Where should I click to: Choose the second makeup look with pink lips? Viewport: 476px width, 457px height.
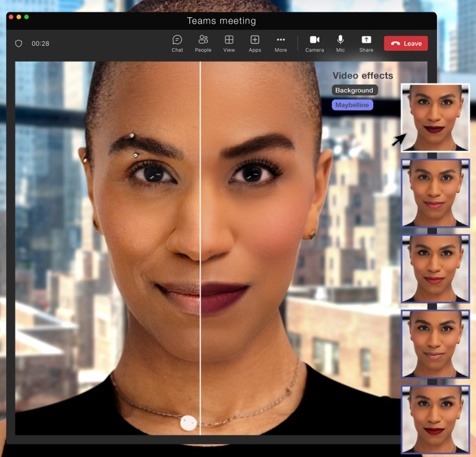pyautogui.click(x=435, y=193)
